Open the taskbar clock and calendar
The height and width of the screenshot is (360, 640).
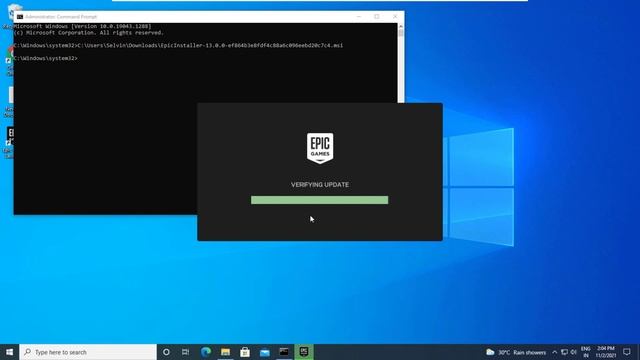(x=606, y=352)
